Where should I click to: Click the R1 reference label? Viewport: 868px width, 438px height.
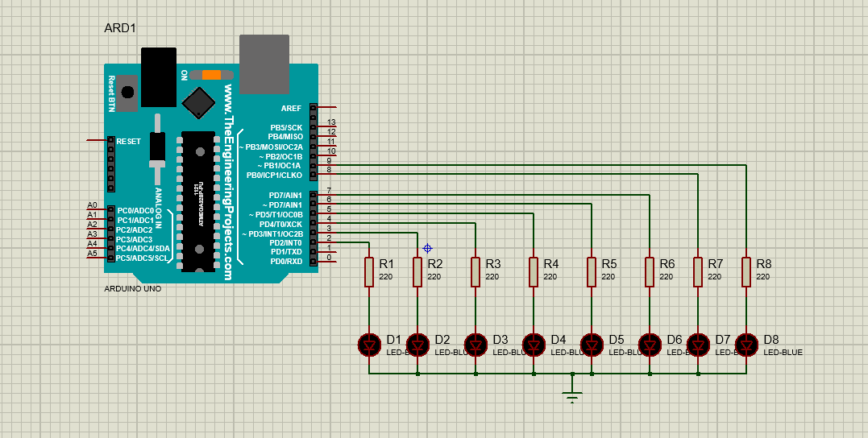click(386, 264)
